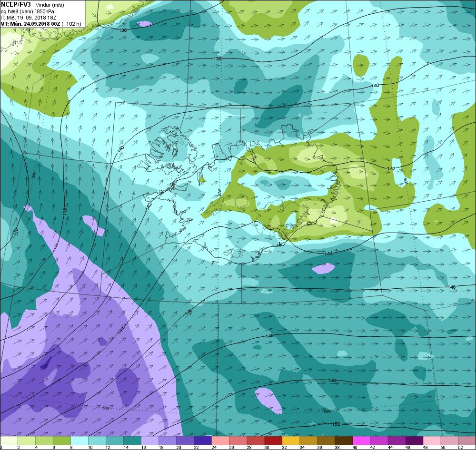Select the 'og hæð (dam) í 850hPa.' line

coord(28,11)
